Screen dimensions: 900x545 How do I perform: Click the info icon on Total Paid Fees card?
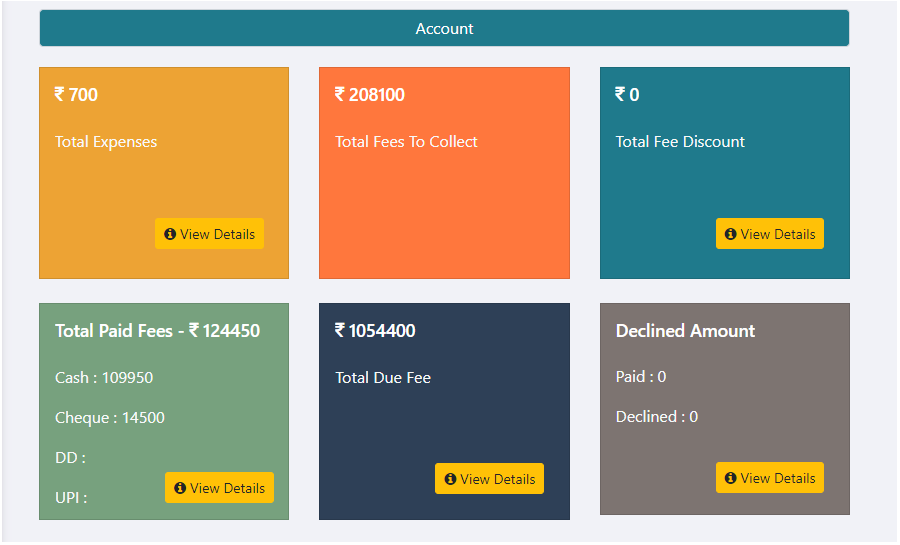[180, 488]
